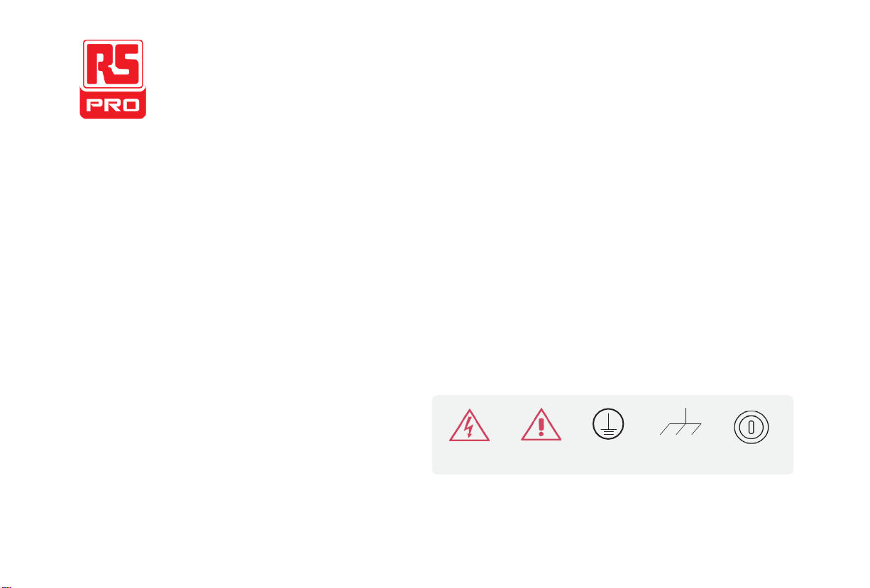This screenshot has width=870, height=588.
Task: Select the vertical bar inside the power symbol
Action: [x=752, y=428]
